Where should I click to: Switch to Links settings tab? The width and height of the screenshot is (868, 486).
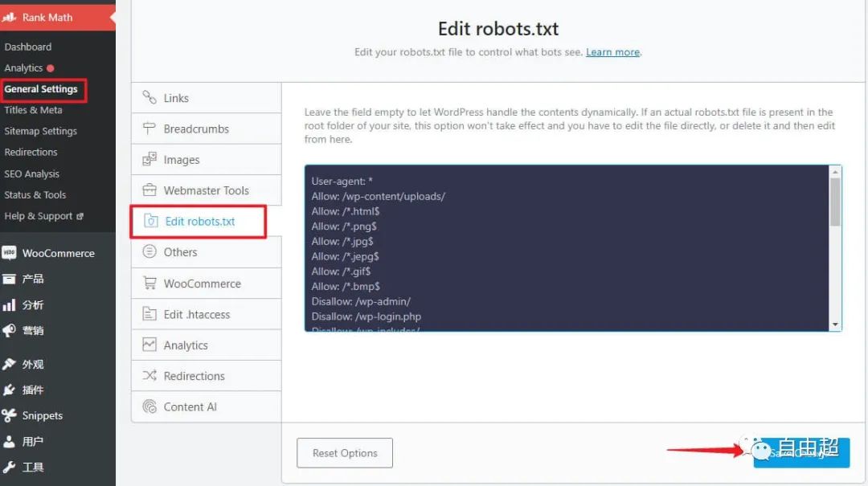(207, 98)
